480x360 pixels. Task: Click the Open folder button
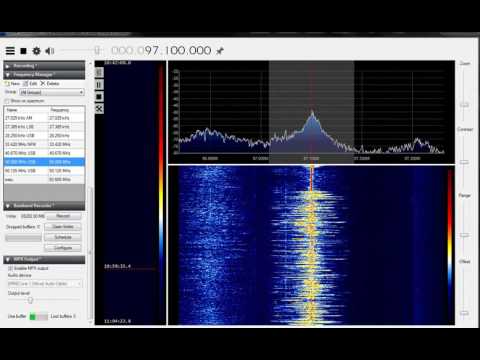[63, 227]
